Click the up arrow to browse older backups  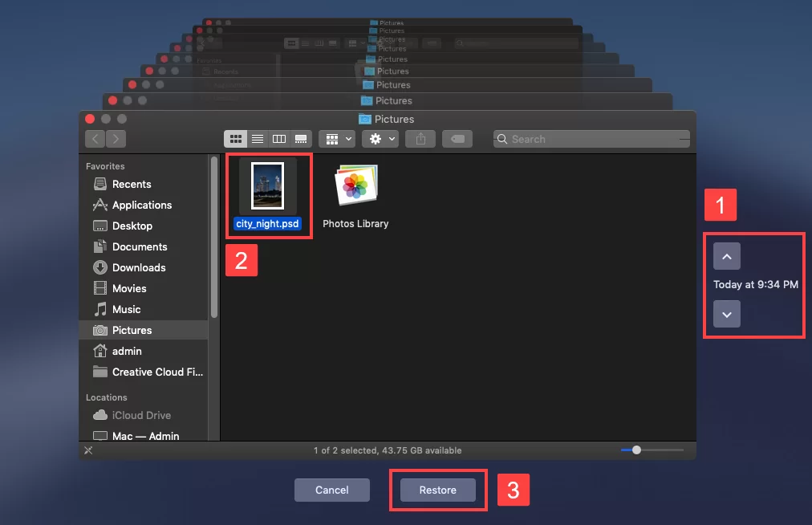tap(726, 255)
